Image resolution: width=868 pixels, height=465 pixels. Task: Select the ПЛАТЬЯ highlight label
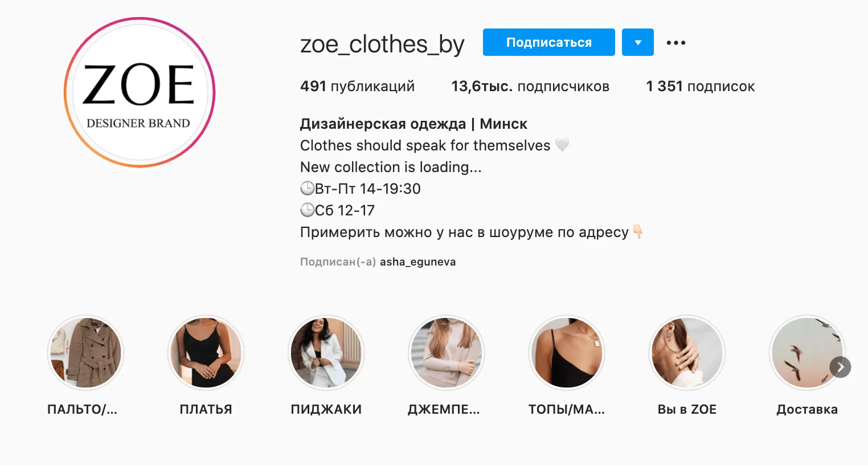(206, 409)
